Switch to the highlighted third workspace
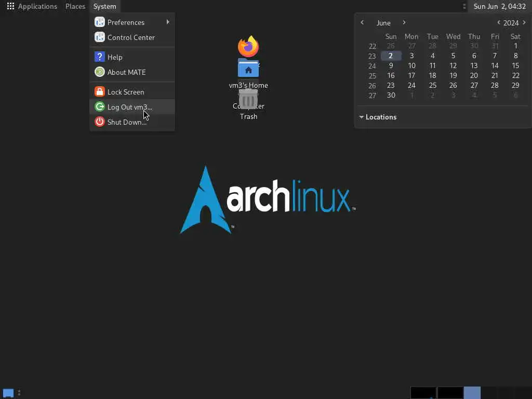 tap(472, 393)
